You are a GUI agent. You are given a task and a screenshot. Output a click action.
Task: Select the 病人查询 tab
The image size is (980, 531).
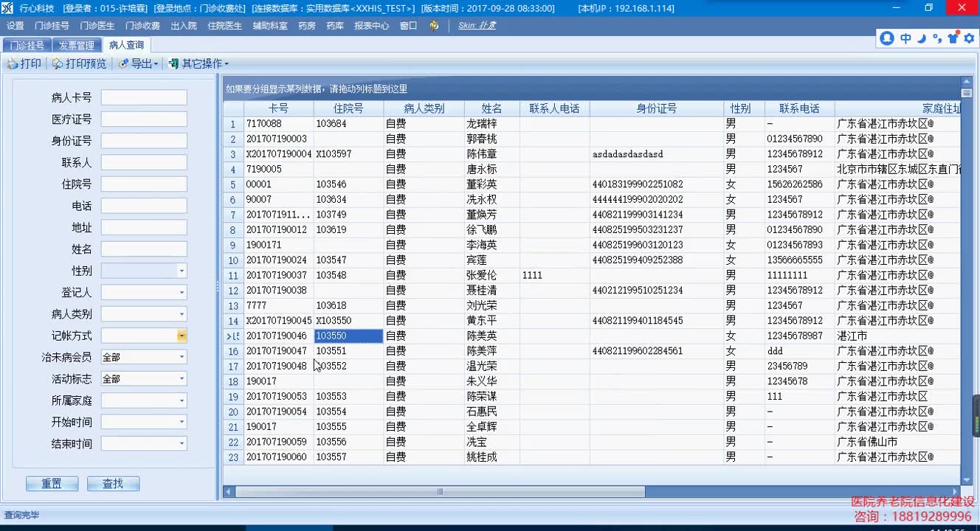click(x=126, y=45)
